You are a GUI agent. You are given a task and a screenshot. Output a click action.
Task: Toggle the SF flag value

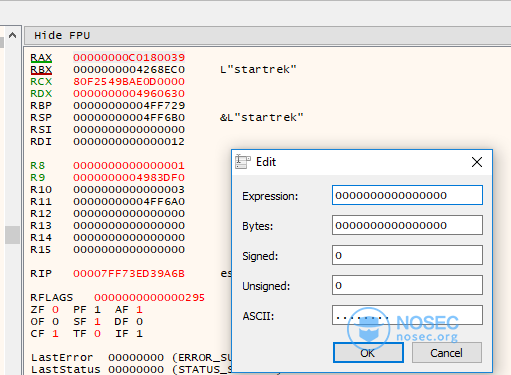pos(97,322)
